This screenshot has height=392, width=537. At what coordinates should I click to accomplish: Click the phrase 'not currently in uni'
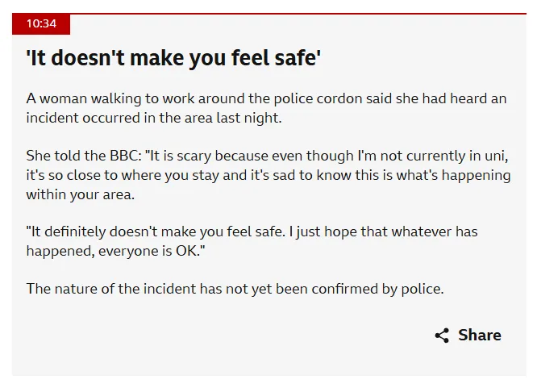coord(443,156)
